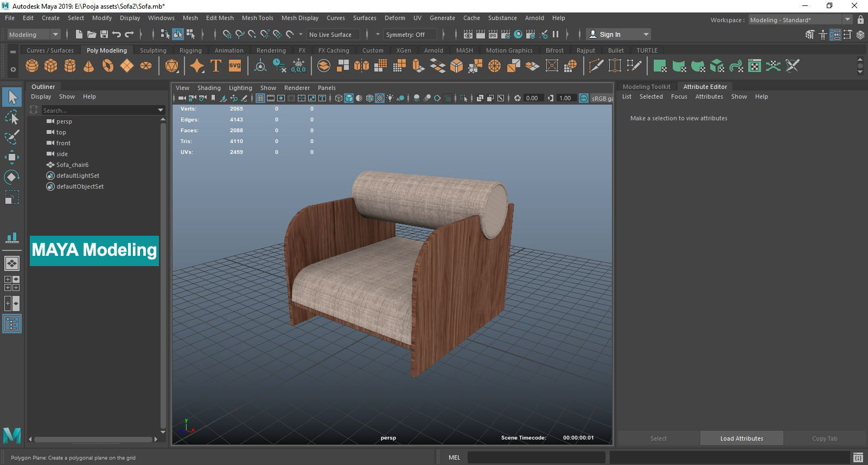The width and height of the screenshot is (868, 465).
Task: Activate the Select tool in Tool Box
Action: click(12, 98)
